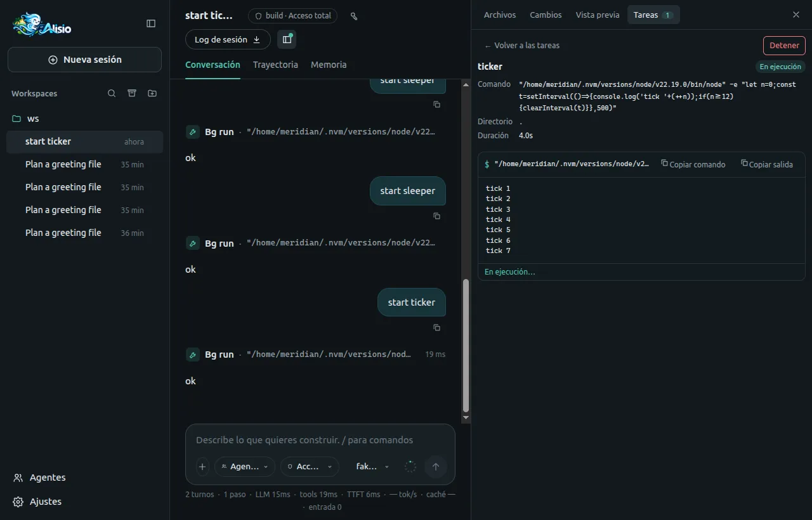Go back via Volver a las tareas

[521, 46]
